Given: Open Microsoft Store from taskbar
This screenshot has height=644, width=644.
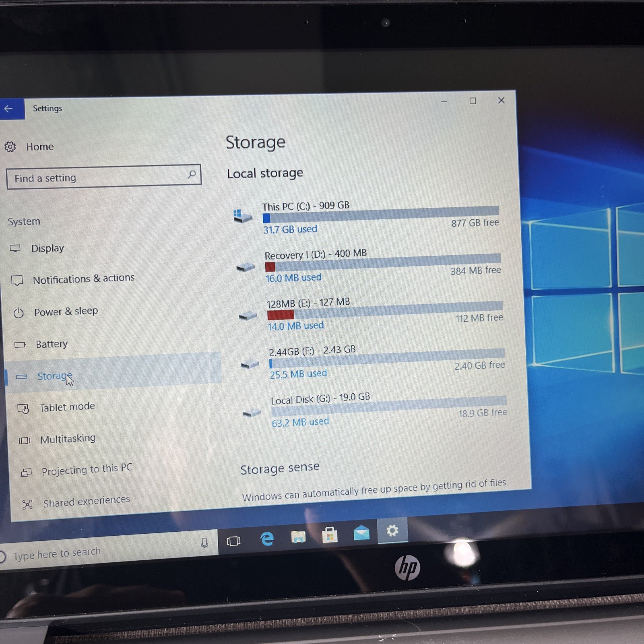Looking at the screenshot, I should click(330, 535).
